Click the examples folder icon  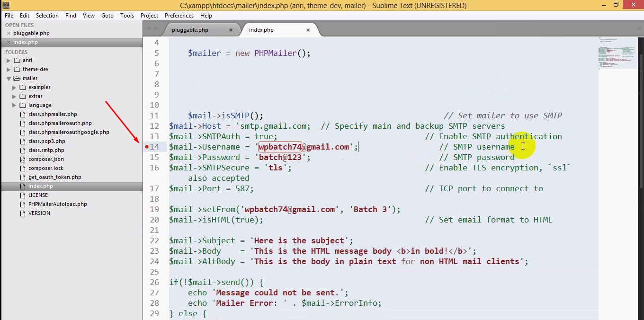coord(22,88)
